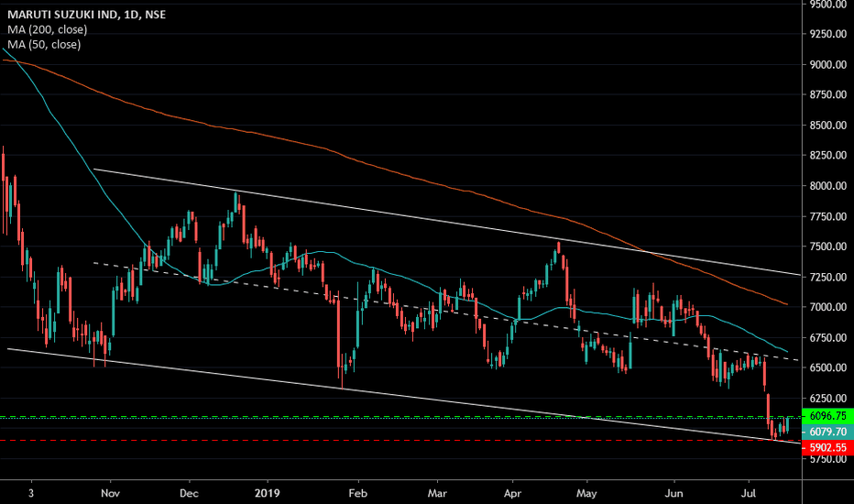
Task: Click the Apr label on time axis
Action: tap(512, 494)
